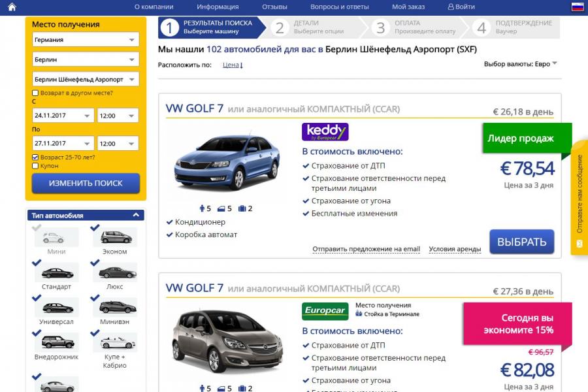This screenshot has width=588, height=392.
Task: Toggle the checkmark for Эконом type
Action: pos(95,227)
